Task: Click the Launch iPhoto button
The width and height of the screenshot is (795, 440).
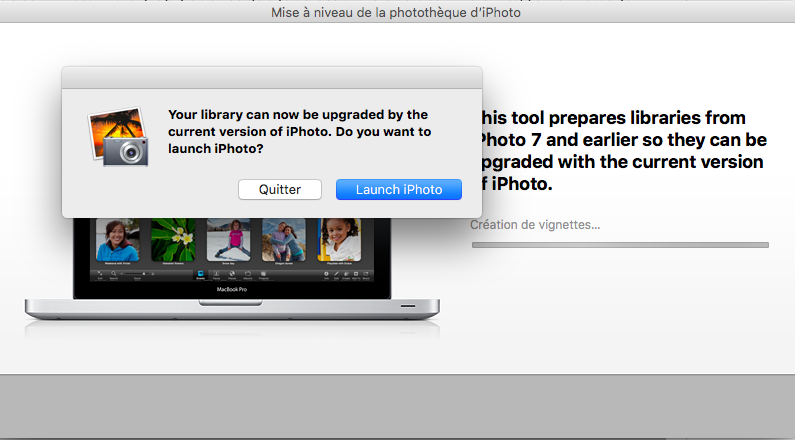Action: 399,189
